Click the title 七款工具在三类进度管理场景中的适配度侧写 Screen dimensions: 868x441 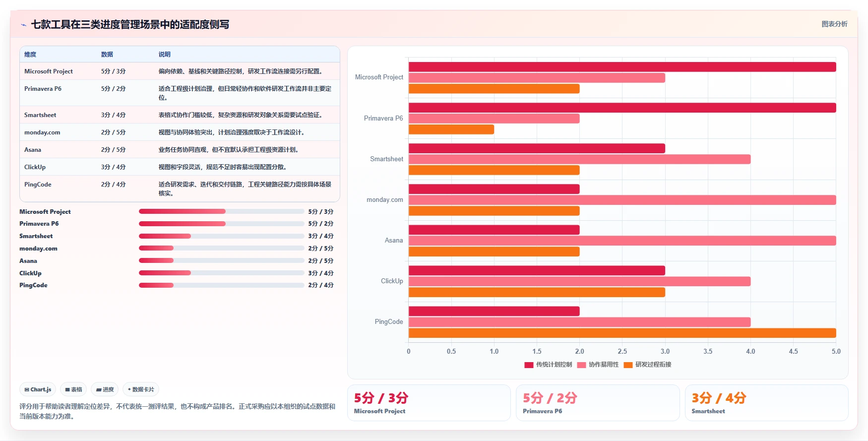click(x=130, y=24)
